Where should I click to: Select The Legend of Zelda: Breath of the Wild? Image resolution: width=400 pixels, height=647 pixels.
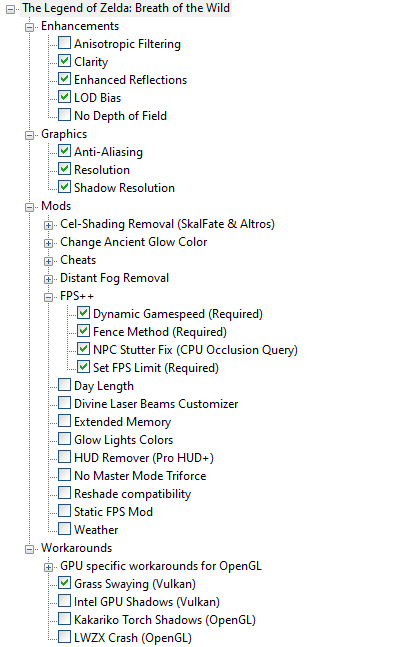126,8
